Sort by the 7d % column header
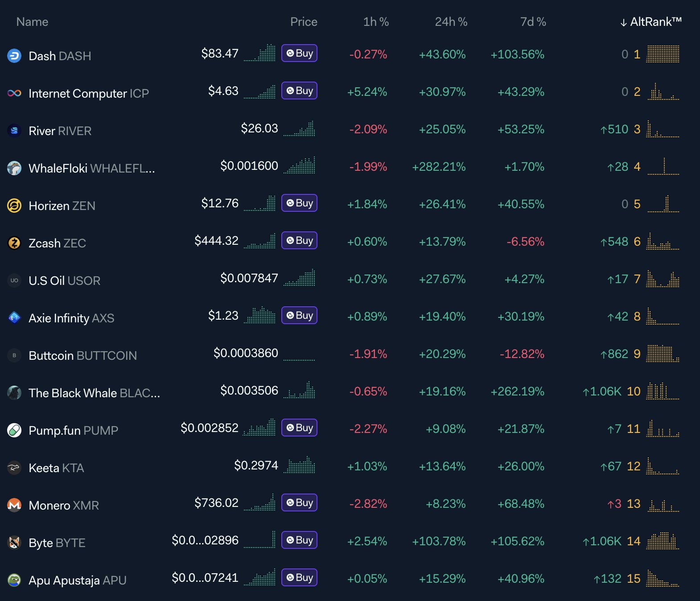700x601 pixels. pos(533,22)
